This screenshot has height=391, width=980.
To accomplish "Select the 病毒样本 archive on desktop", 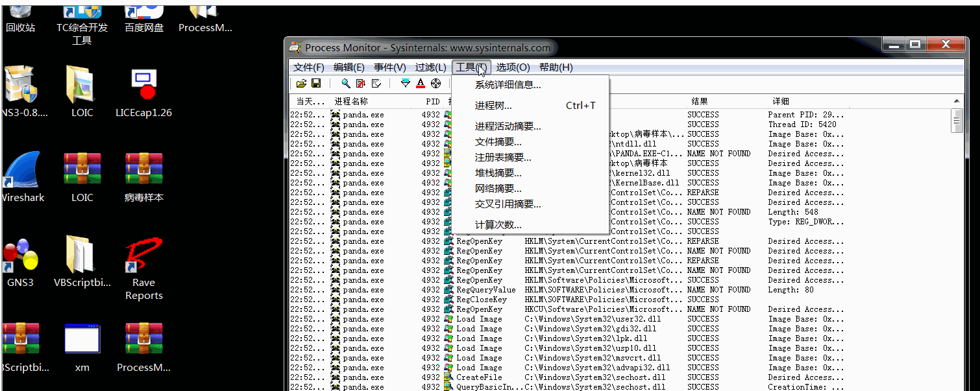I will click(x=143, y=176).
